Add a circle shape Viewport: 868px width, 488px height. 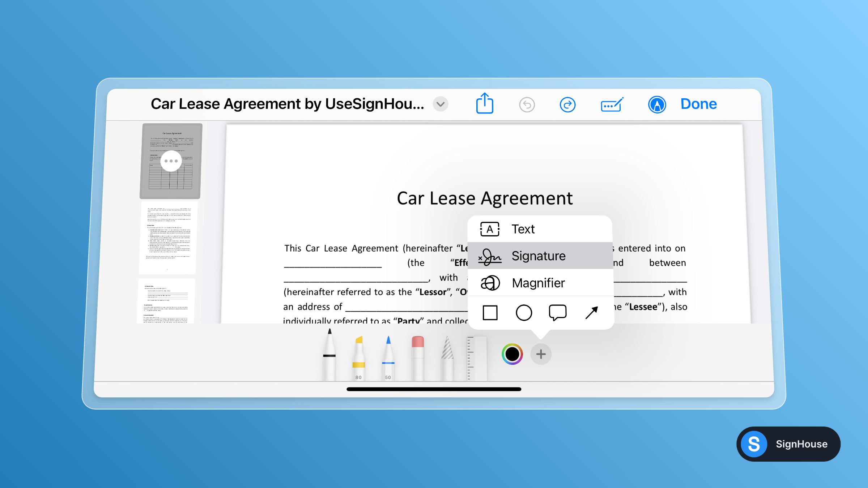524,313
